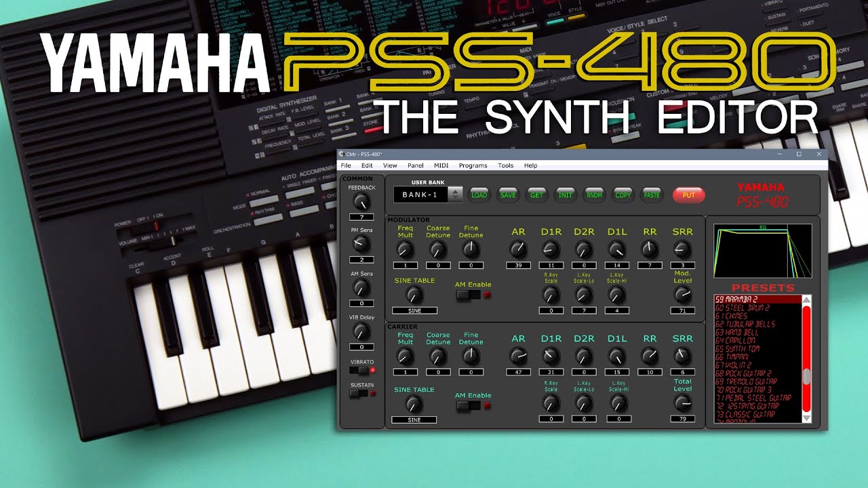Click the Modulator SRR knob
The height and width of the screenshot is (488, 868).
click(683, 249)
